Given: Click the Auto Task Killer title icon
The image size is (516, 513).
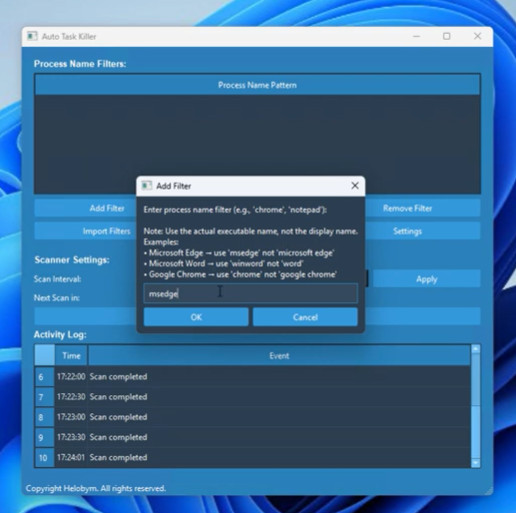Looking at the screenshot, I should pos(32,36).
